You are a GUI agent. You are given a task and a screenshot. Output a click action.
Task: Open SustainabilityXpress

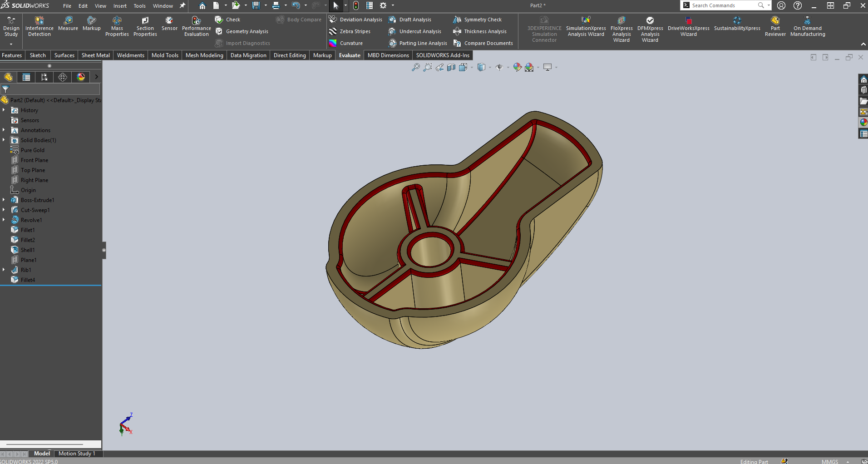(737, 24)
